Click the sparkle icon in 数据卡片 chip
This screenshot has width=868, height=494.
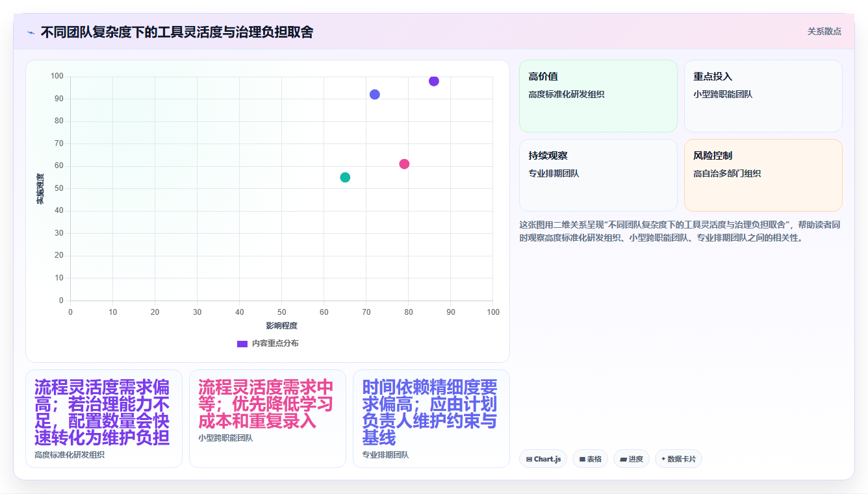(x=663, y=459)
